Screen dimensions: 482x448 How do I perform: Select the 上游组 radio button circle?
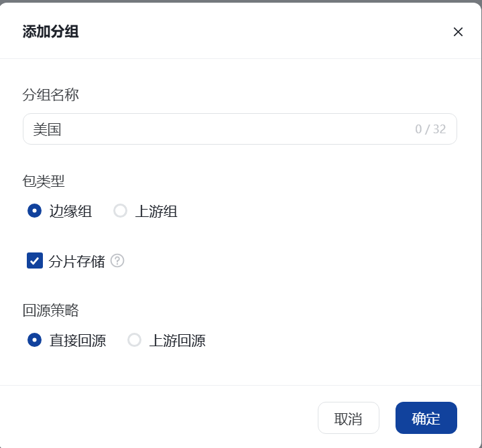tap(121, 211)
